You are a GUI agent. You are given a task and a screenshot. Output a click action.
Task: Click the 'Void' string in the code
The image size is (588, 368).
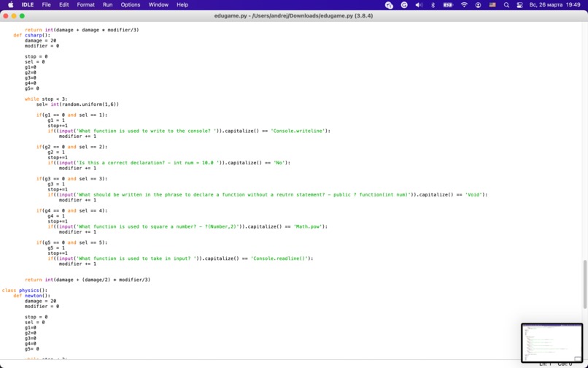click(x=473, y=195)
